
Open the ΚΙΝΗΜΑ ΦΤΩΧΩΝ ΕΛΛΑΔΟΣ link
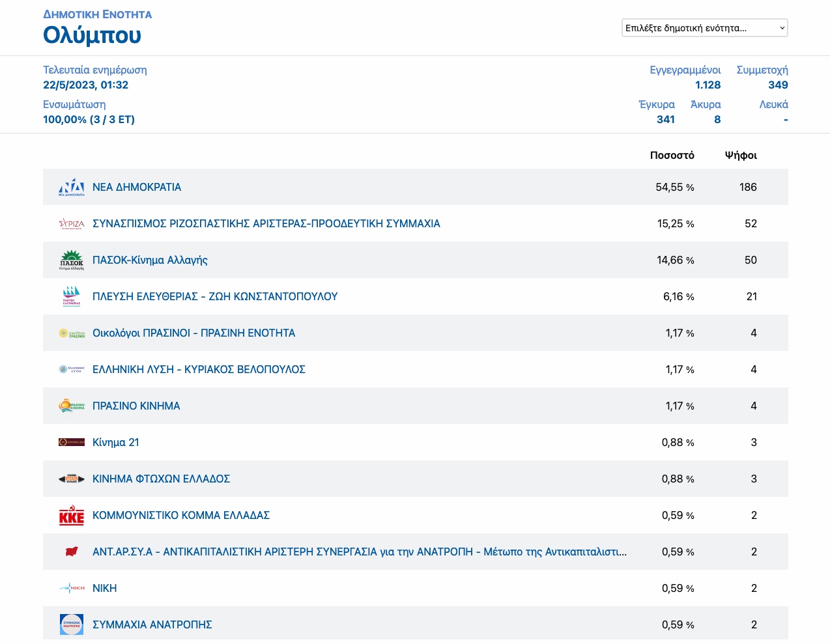(x=162, y=479)
